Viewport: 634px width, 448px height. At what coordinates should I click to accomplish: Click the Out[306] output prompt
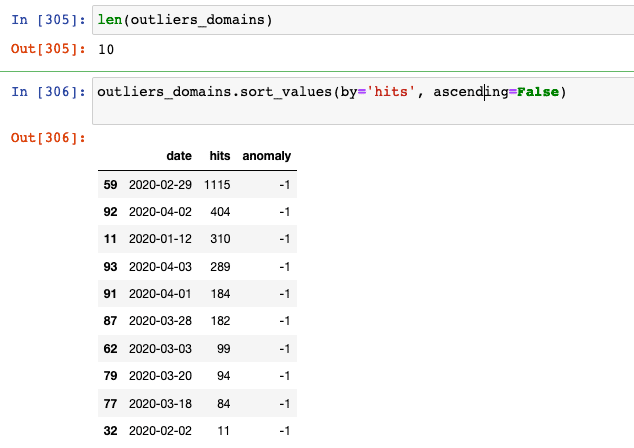(48, 138)
